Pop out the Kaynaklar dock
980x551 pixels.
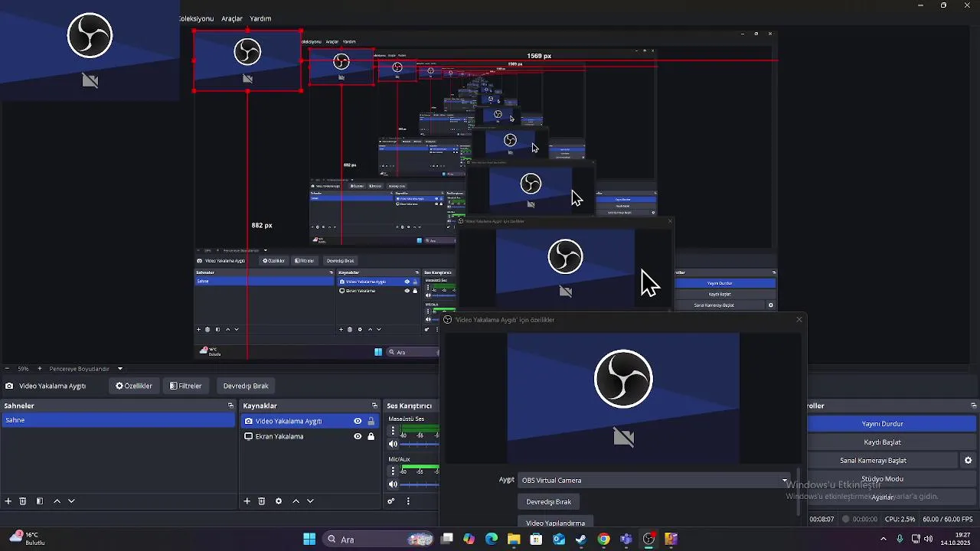pos(374,406)
